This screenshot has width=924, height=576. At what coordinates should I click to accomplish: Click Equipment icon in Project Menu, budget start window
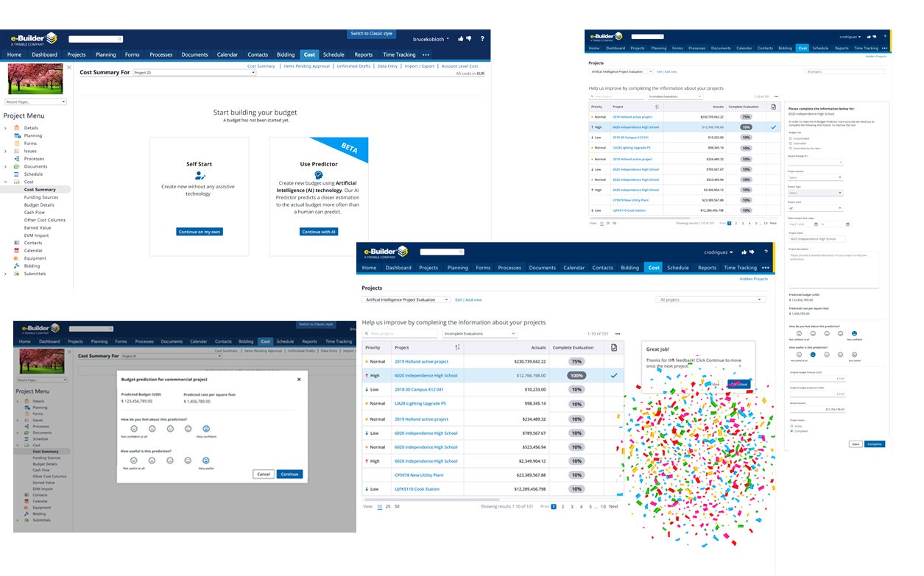pos(17,258)
